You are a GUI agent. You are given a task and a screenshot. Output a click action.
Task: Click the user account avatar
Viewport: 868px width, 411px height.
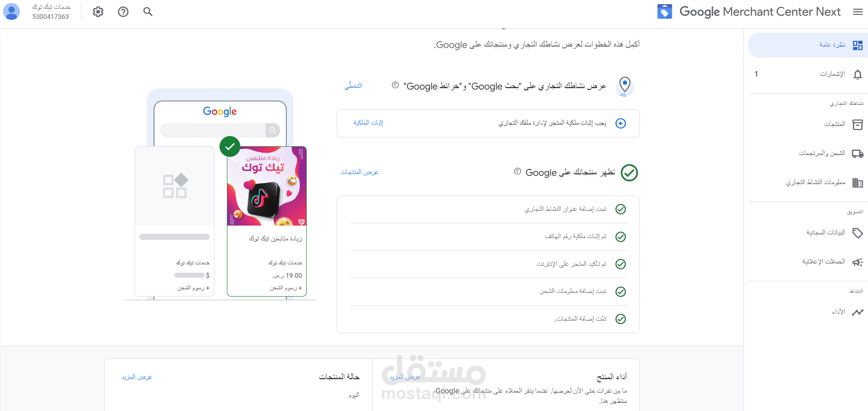tap(12, 12)
